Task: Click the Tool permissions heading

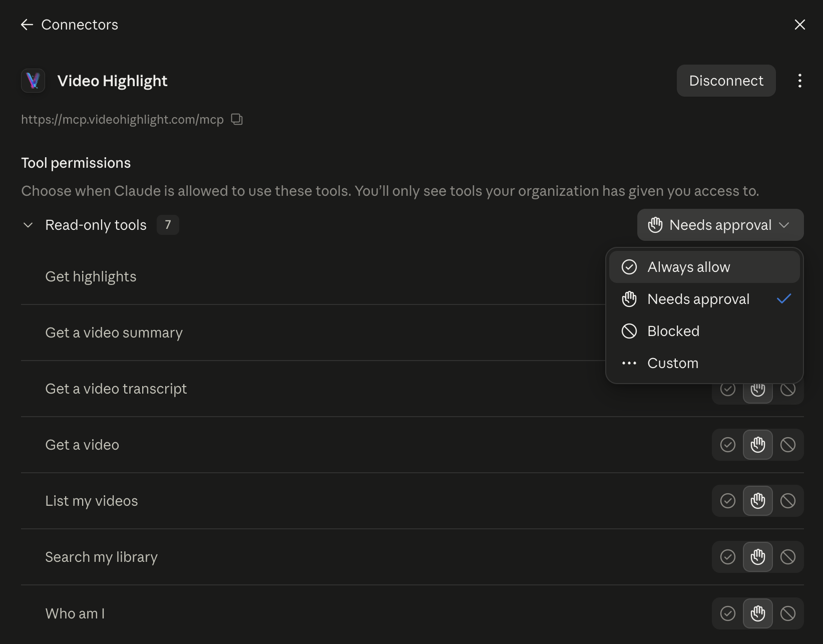Action: (x=76, y=163)
